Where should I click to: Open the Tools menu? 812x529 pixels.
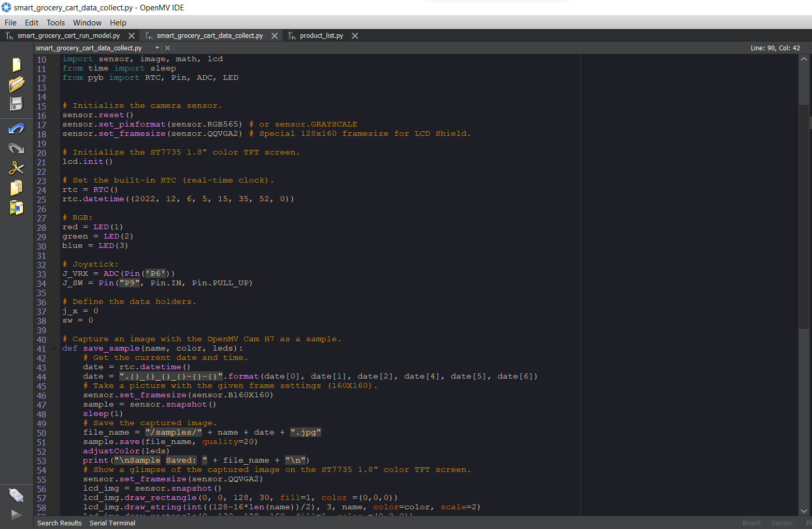click(55, 22)
